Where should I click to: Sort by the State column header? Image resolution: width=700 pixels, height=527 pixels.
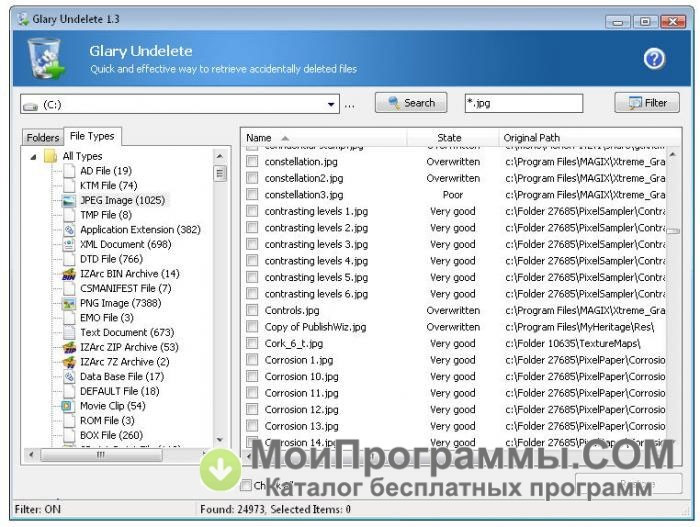(x=453, y=138)
